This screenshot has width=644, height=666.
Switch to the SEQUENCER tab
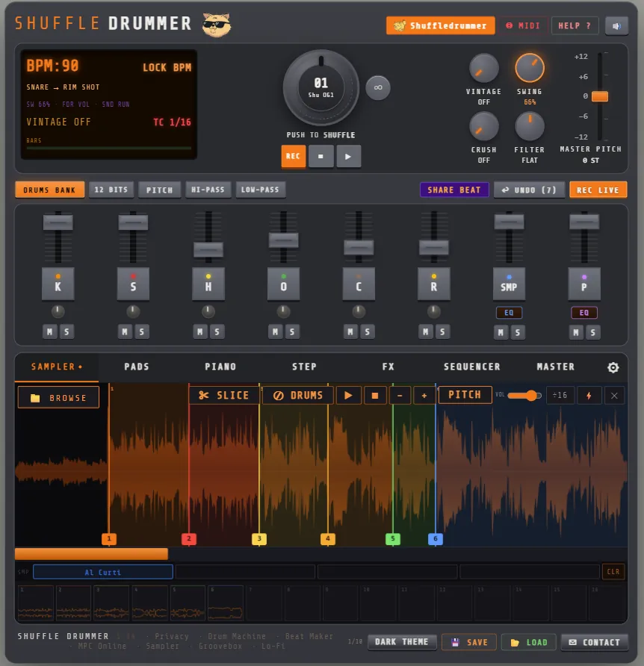tap(472, 367)
